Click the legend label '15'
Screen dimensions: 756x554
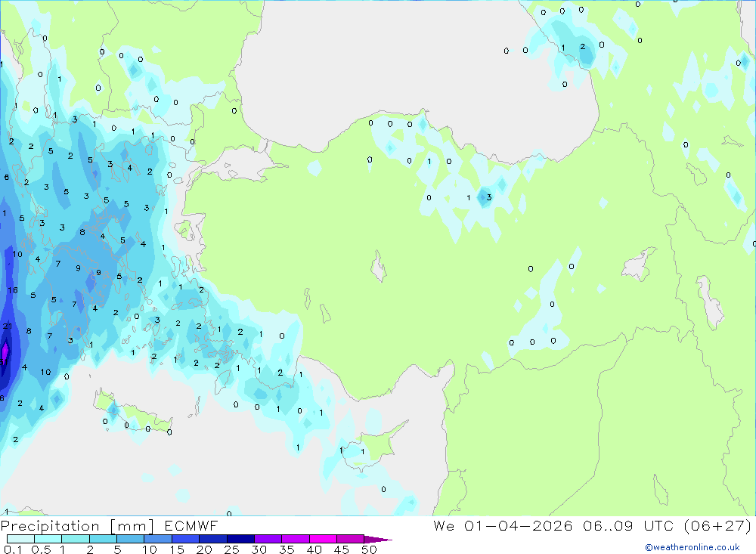tap(177, 549)
